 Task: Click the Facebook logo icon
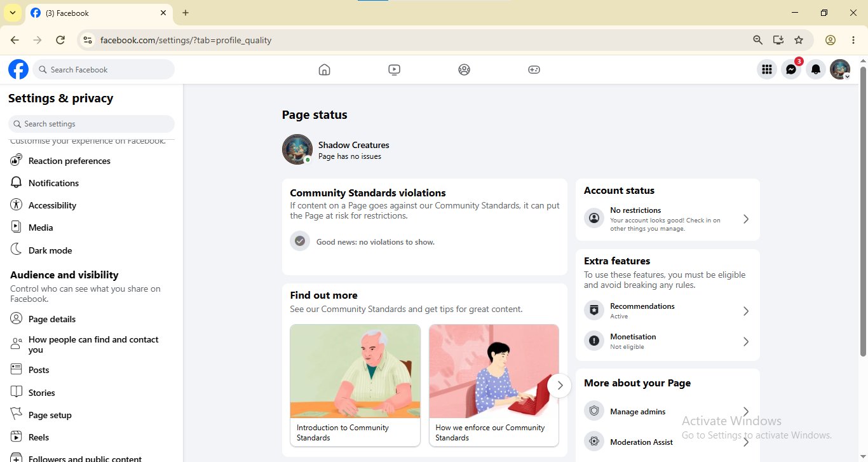[18, 69]
